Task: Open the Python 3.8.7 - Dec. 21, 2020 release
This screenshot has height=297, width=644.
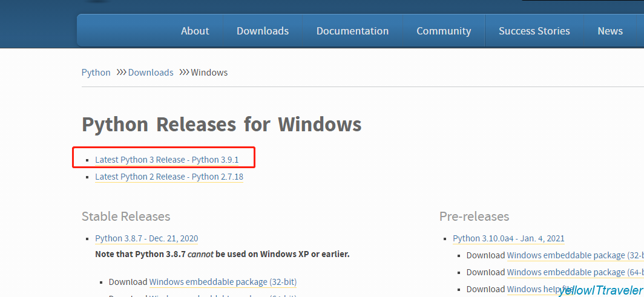Action: point(146,238)
